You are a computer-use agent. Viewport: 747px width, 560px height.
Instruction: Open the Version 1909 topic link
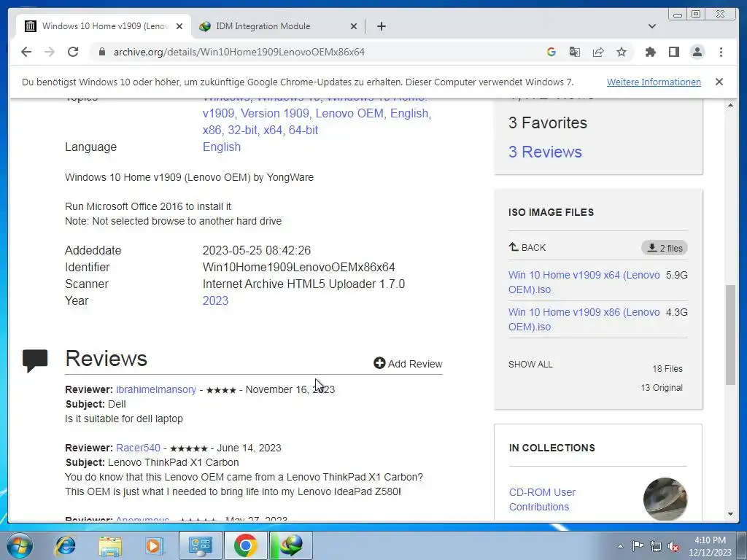point(274,113)
